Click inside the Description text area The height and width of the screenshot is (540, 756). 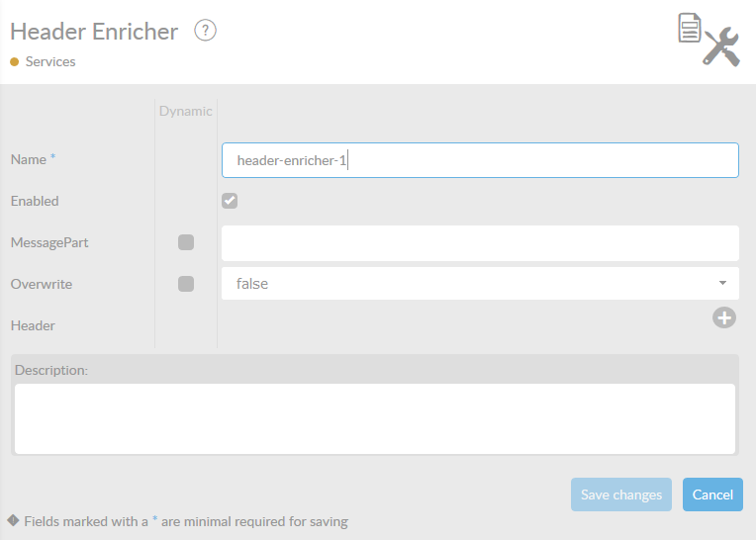pos(375,418)
